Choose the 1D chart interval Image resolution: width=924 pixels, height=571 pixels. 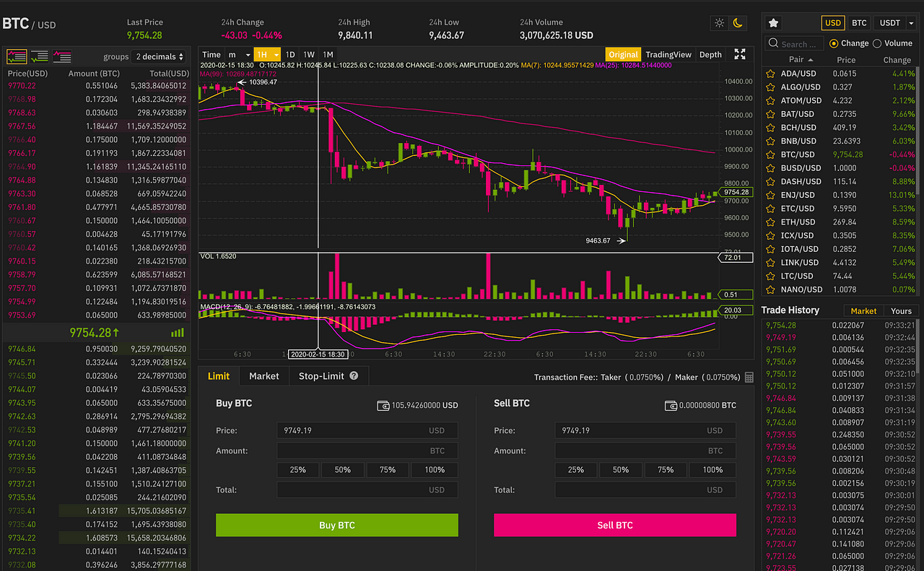tap(289, 54)
